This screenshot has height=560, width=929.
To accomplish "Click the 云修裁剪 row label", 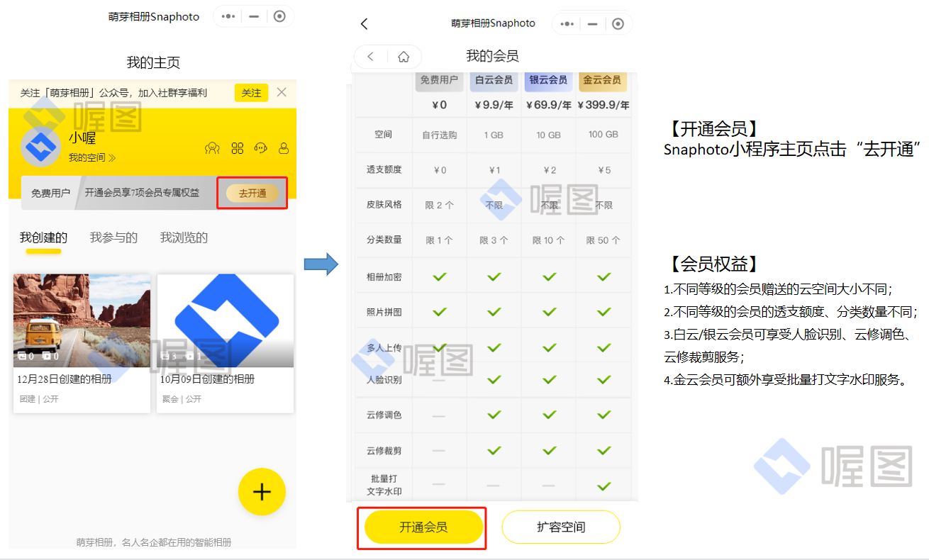I will [384, 450].
